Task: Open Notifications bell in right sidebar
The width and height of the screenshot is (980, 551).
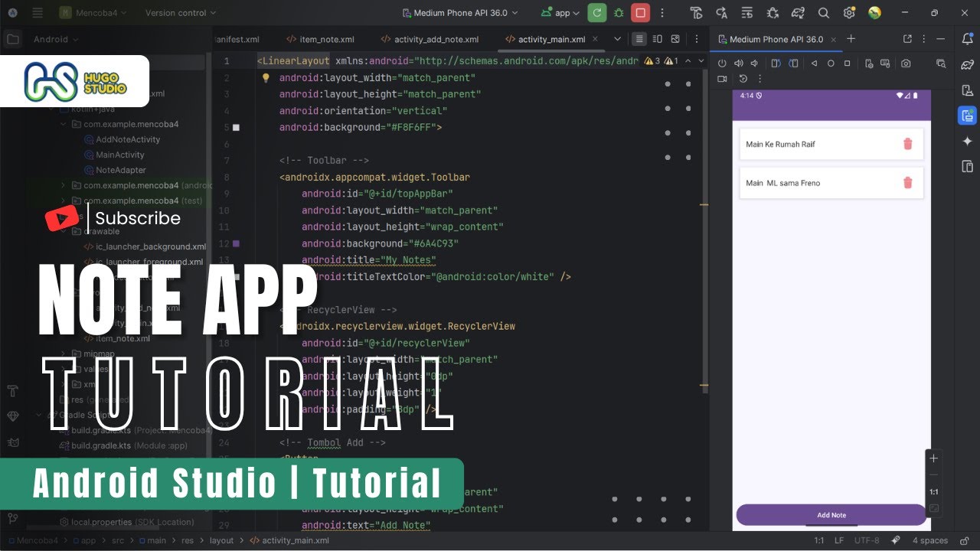Action: point(967,40)
